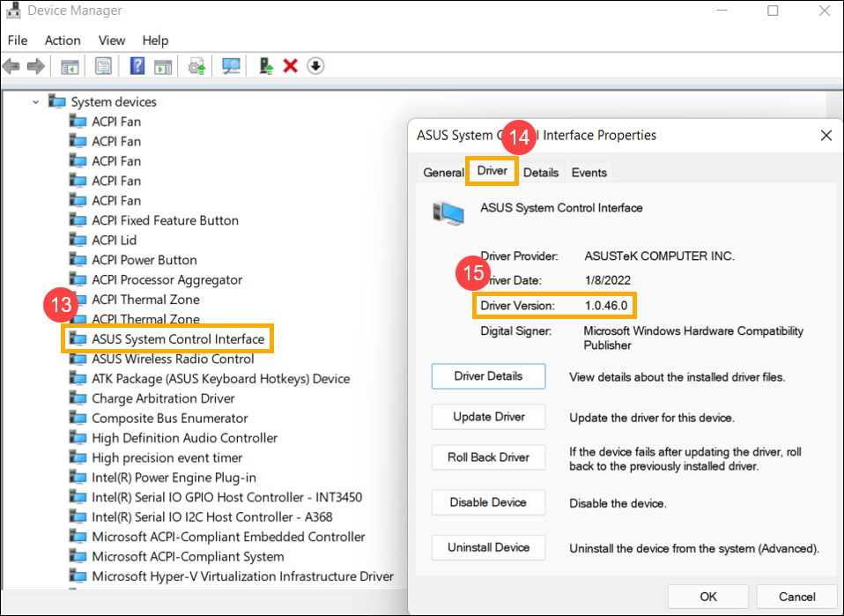Select Intel(R) Serial IO GPIO Host Controller - INT3450
Image resolution: width=844 pixels, height=616 pixels.
click(226, 497)
